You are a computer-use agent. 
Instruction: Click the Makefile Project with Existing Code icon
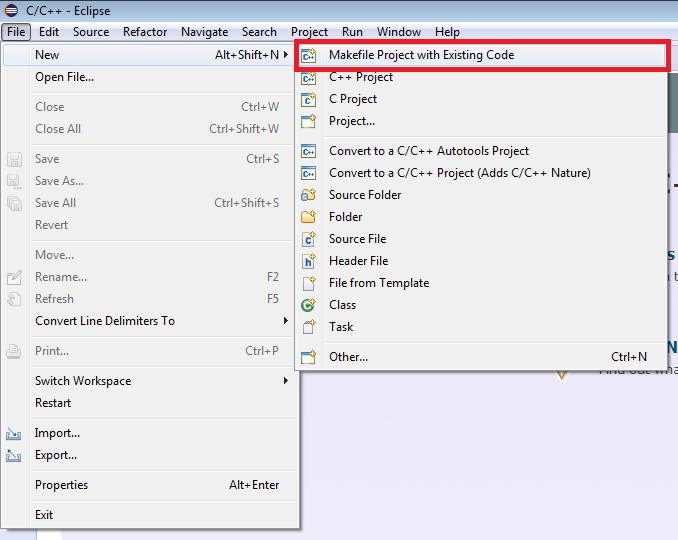(309, 56)
